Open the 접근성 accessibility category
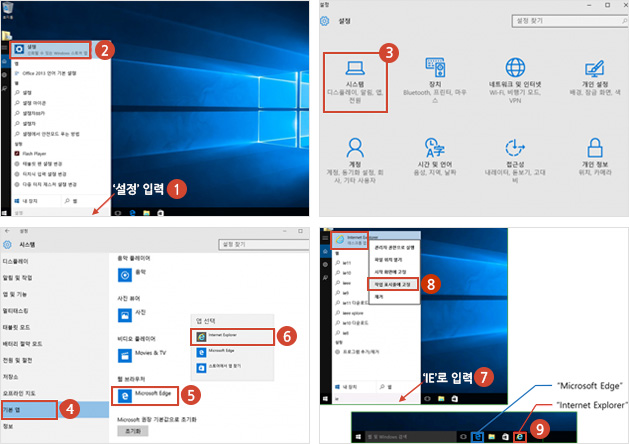This screenshot has width=629, height=444. 515,160
